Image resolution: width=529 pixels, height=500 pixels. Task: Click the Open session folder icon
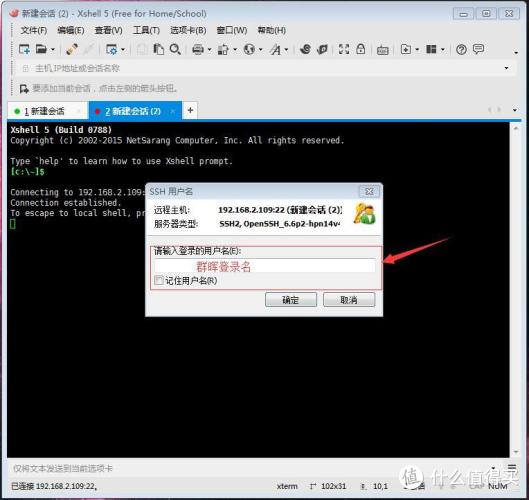click(41, 49)
